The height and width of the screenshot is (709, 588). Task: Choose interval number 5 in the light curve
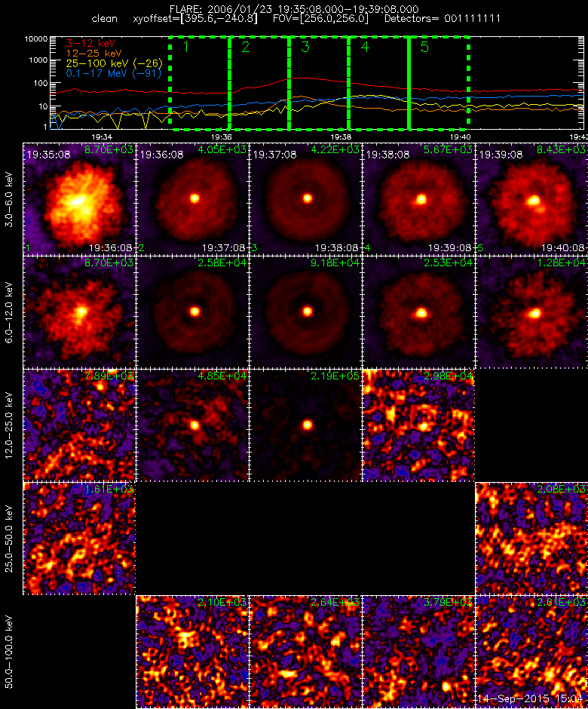point(424,47)
